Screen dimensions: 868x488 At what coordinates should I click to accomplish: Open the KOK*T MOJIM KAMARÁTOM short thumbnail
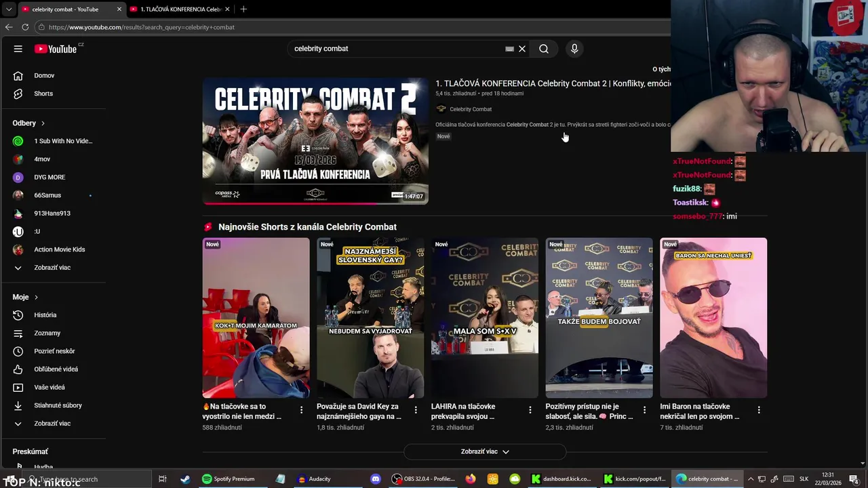click(256, 318)
